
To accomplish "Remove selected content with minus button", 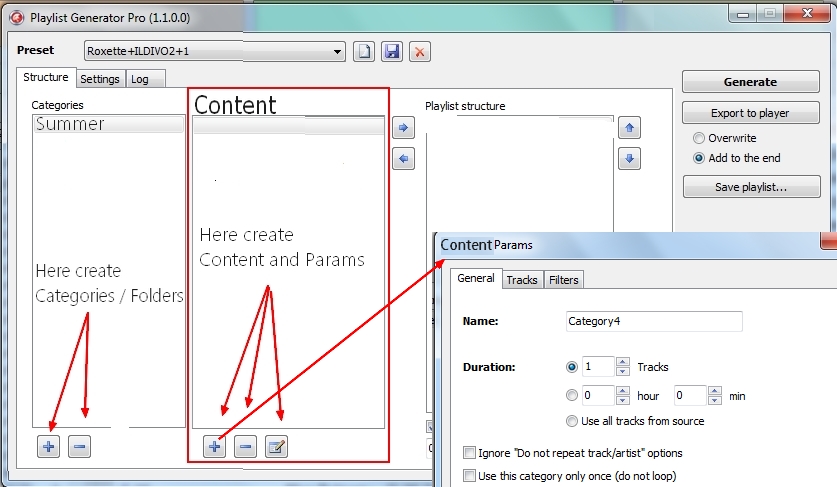I will click(246, 446).
